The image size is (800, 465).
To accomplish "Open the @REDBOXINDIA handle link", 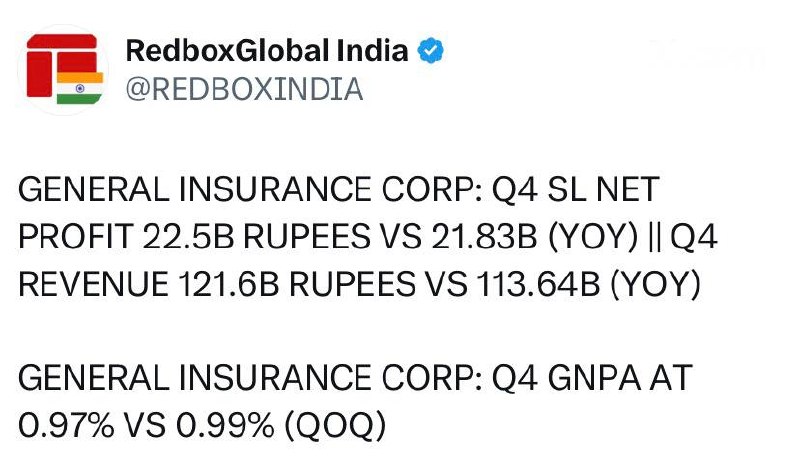I will pyautogui.click(x=244, y=89).
